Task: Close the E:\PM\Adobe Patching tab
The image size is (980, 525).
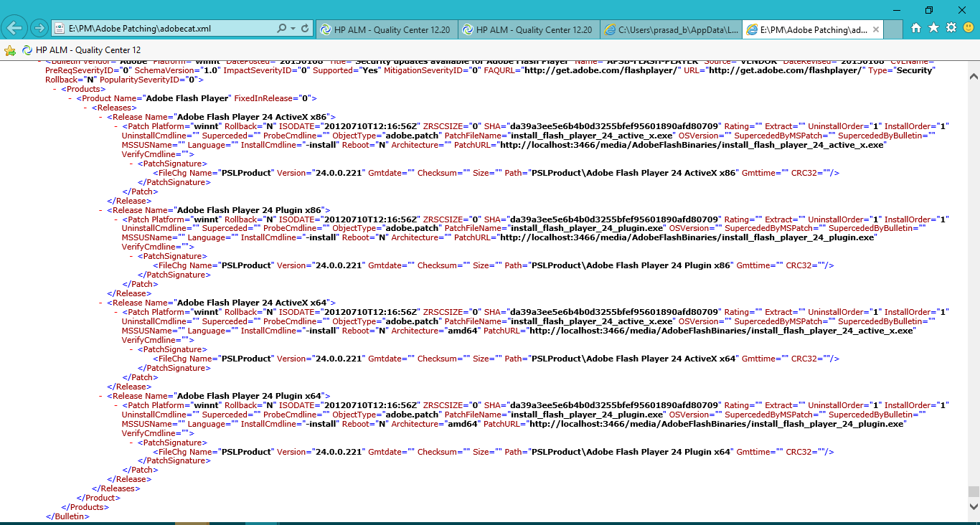Action: 875,29
